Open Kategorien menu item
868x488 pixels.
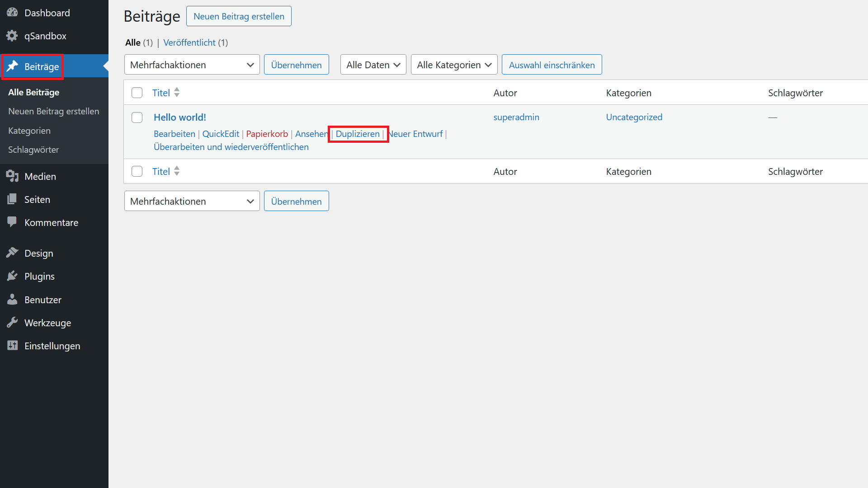click(28, 130)
